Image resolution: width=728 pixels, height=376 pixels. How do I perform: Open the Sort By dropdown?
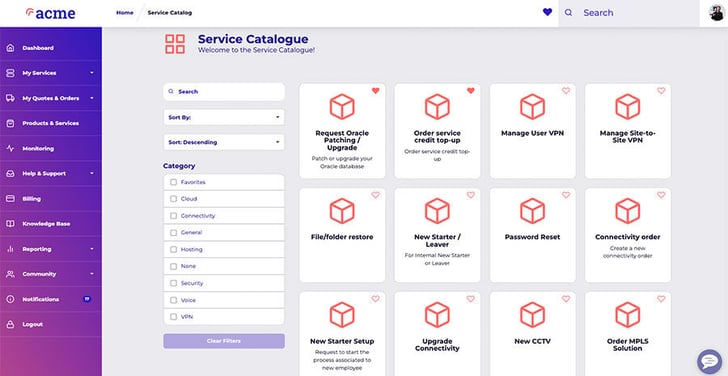224,117
